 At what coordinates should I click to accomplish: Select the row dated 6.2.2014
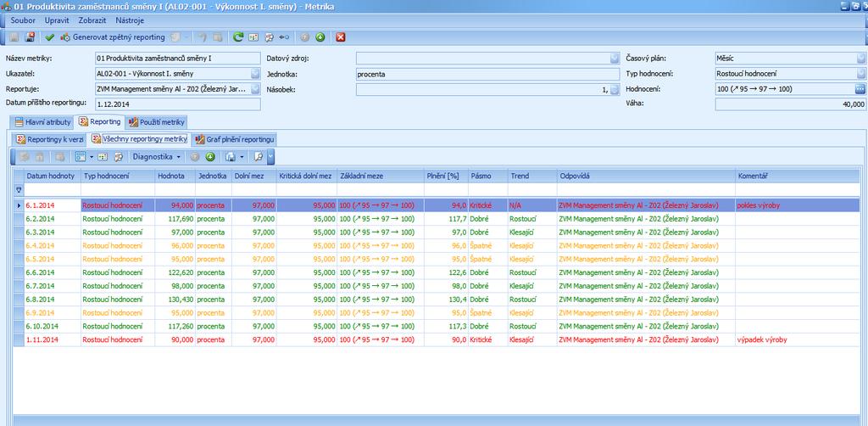click(437, 219)
